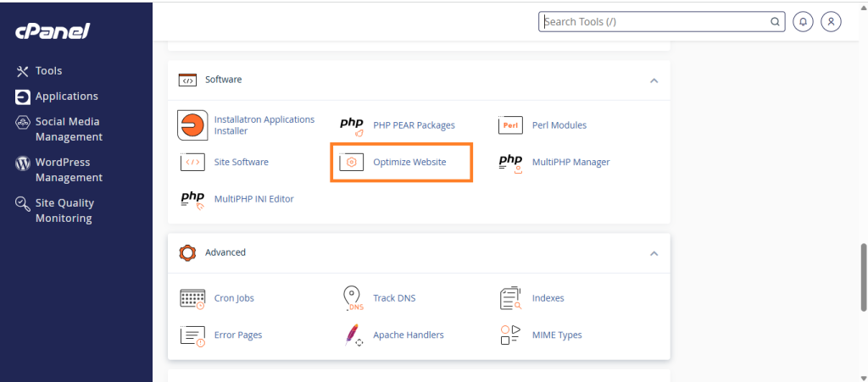Viewport: 868px width, 382px height.
Task: Open the Optimize Website gear icon
Action: pos(352,162)
